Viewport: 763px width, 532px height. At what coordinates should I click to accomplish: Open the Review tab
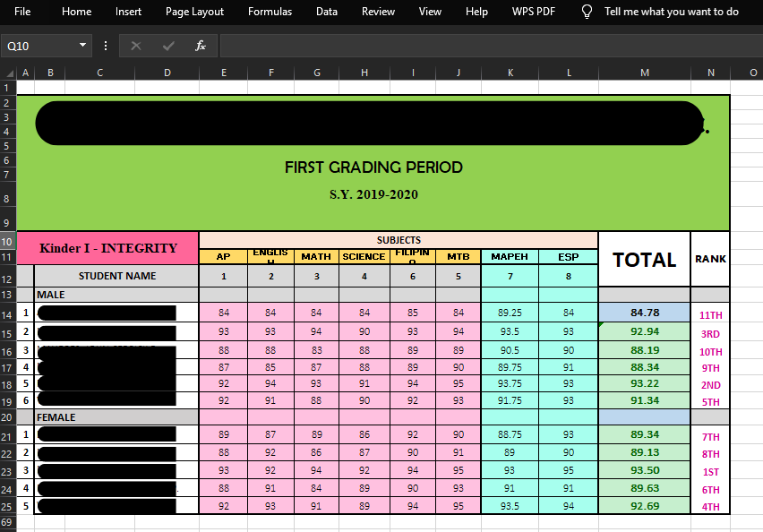click(x=378, y=12)
